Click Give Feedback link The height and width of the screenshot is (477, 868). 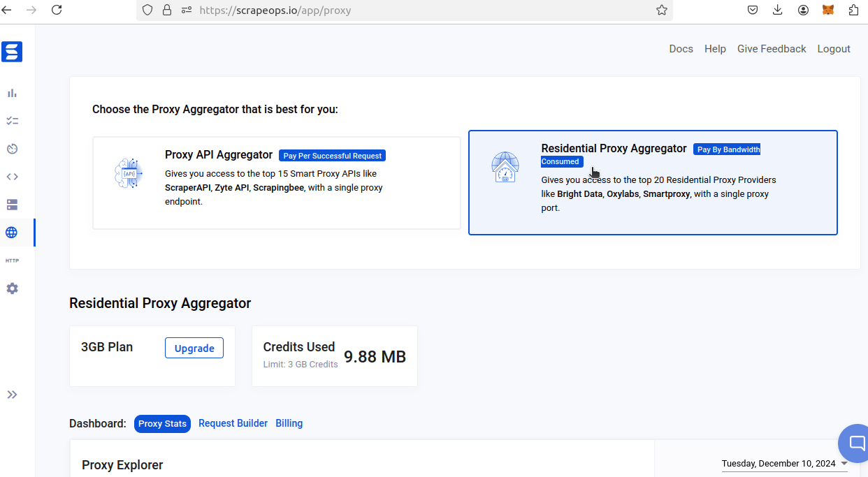point(772,49)
